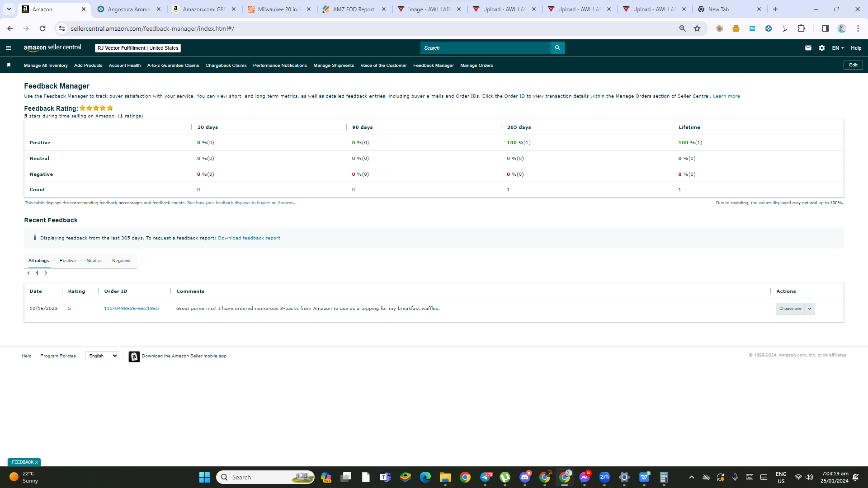Open the Seller Central settings gear
The width and height of the screenshot is (868, 488).
pyautogui.click(x=822, y=48)
